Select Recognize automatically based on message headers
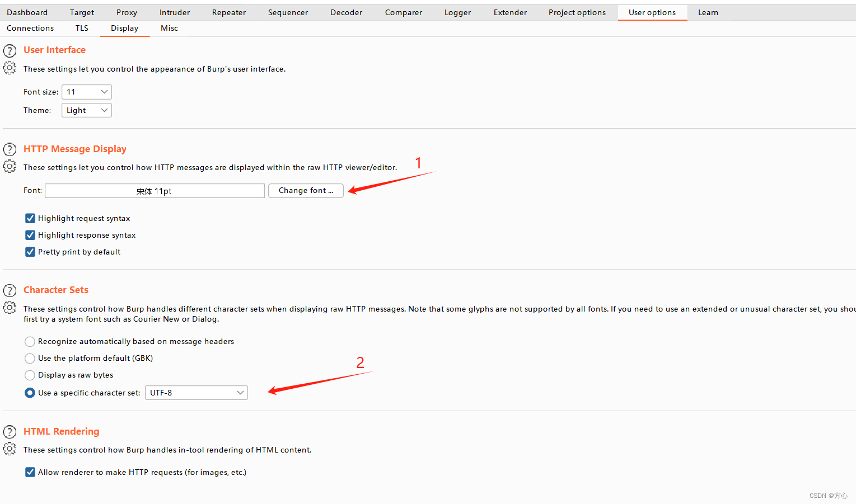Image resolution: width=856 pixels, height=504 pixels. pyautogui.click(x=30, y=341)
